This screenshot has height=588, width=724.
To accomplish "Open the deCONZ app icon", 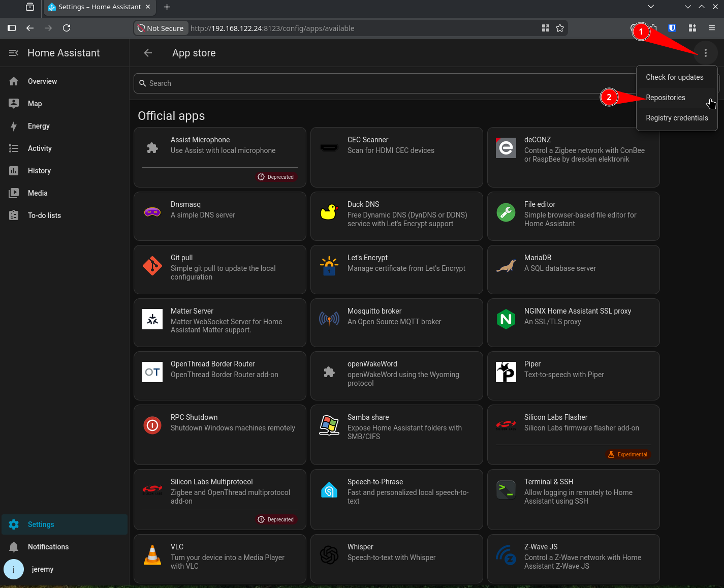I will click(506, 148).
